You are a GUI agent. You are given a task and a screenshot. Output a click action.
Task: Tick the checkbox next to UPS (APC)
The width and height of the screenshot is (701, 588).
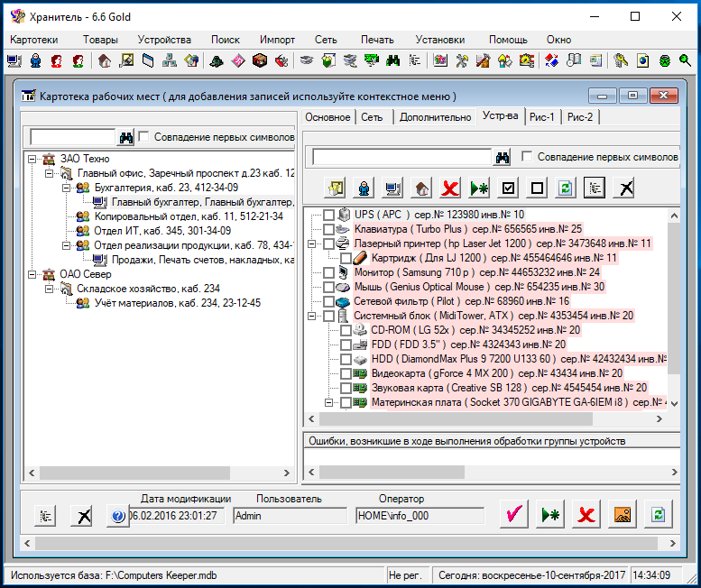coord(328,215)
